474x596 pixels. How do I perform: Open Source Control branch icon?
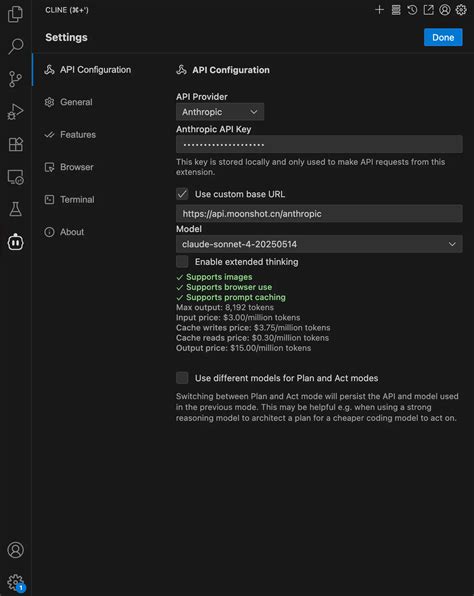[x=15, y=79]
